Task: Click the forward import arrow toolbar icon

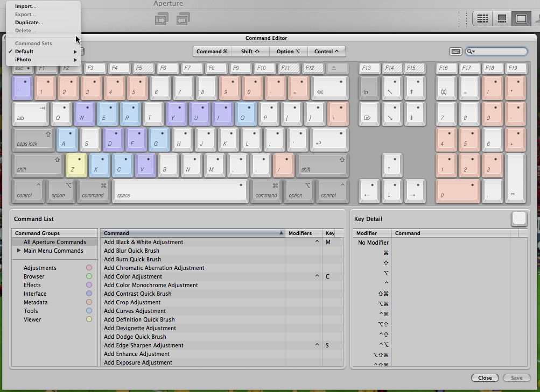Action: [x=162, y=19]
